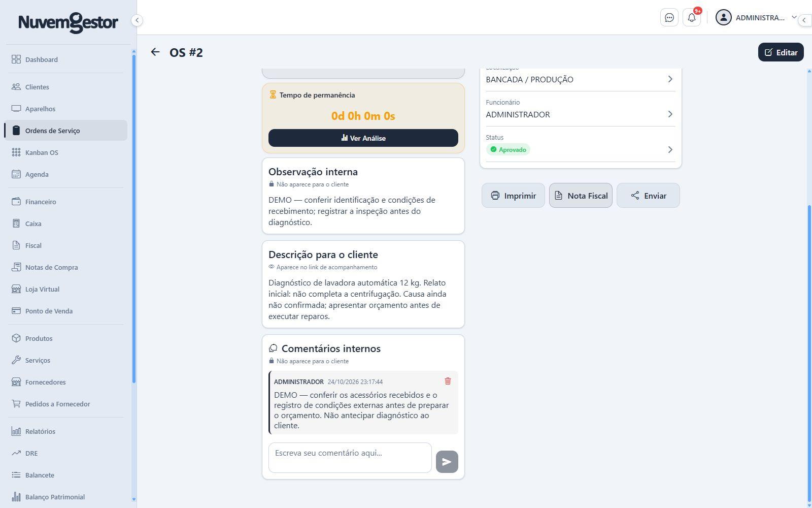Open the Balancete report

(65, 475)
